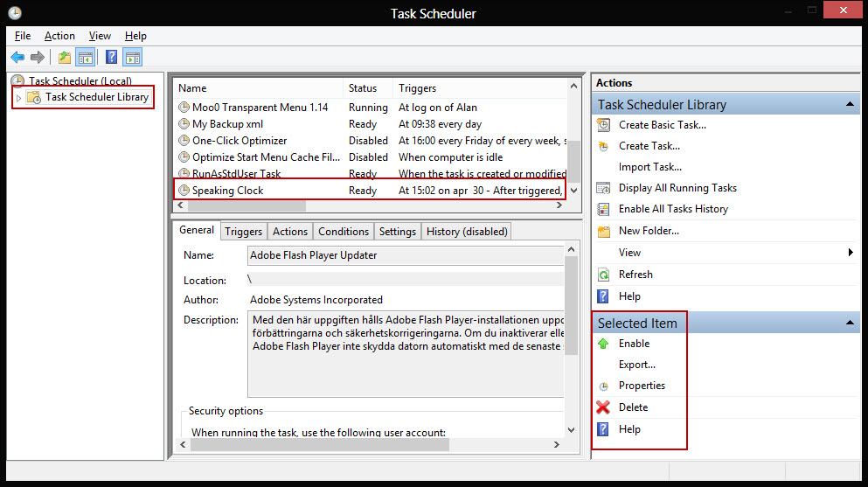Screen dimensions: 868x487
Task: Click the task list horizontal scrollbar thumb
Action: (247, 205)
